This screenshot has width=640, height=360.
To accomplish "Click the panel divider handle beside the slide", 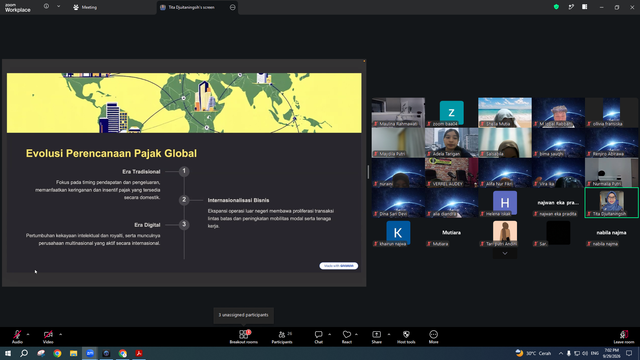I will coord(368,172).
